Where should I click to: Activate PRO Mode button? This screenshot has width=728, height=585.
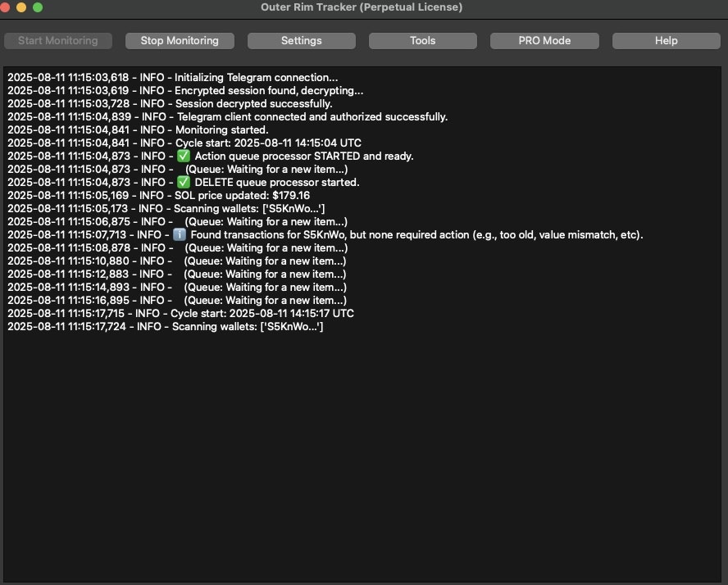(x=544, y=41)
